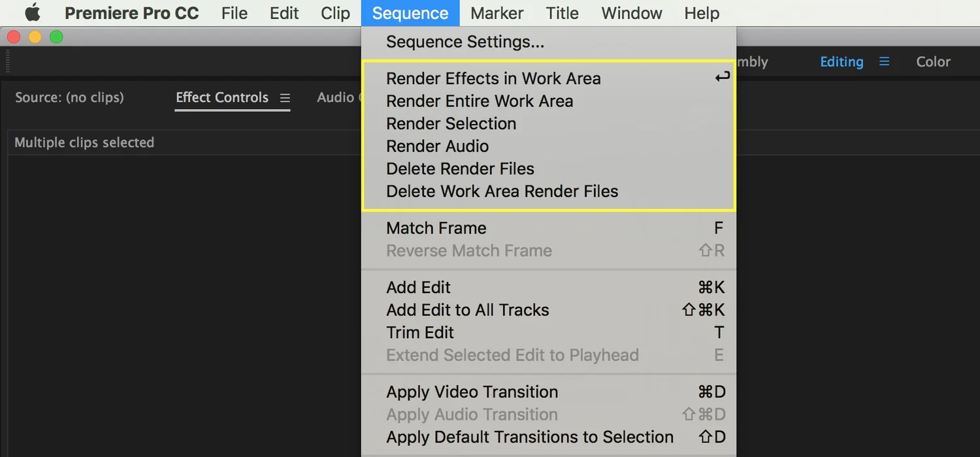Screen dimensions: 980x457
Task: Select the Effect Controls tab
Action: (x=222, y=97)
